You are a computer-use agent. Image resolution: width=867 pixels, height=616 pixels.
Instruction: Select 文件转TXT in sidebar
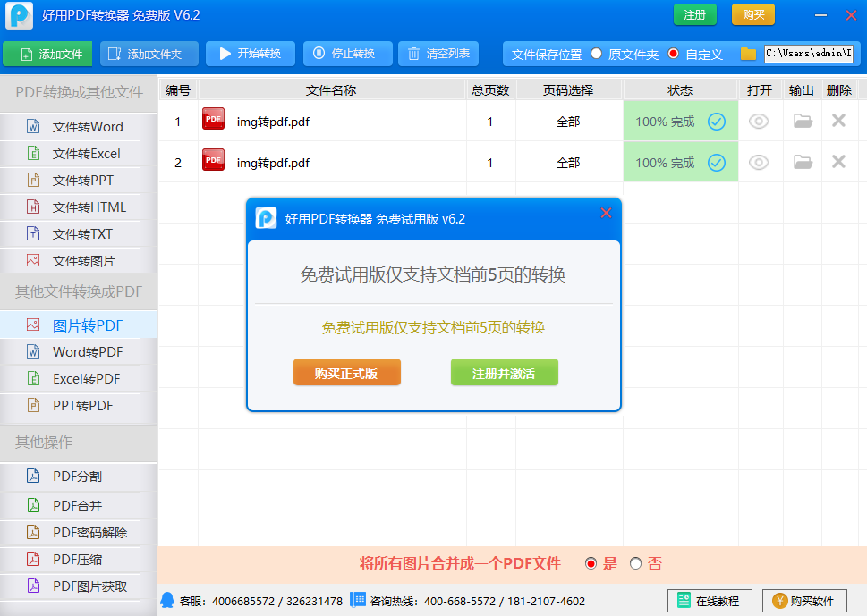pos(78,234)
